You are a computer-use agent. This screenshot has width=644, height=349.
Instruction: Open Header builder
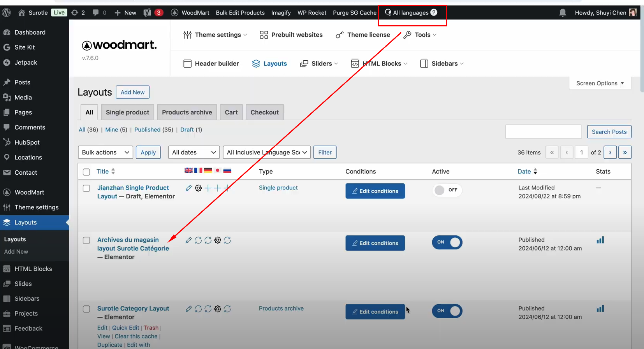click(211, 63)
